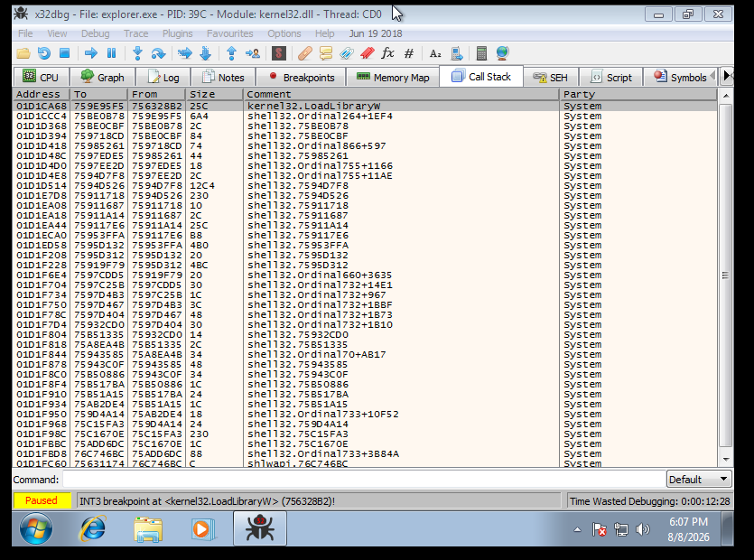754x560 pixels.
Task: Open the Functions fx icon
Action: coord(388,53)
